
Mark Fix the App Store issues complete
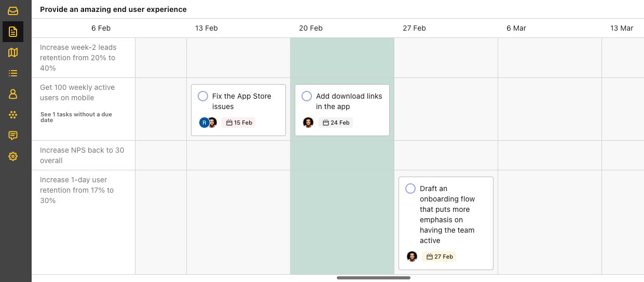tap(203, 96)
